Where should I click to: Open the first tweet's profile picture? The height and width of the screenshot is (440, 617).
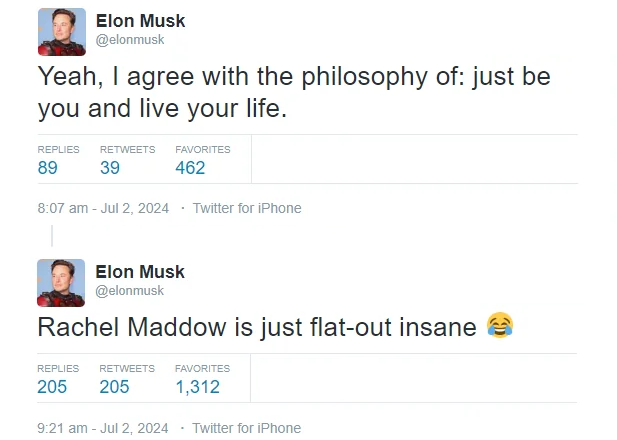(x=62, y=32)
